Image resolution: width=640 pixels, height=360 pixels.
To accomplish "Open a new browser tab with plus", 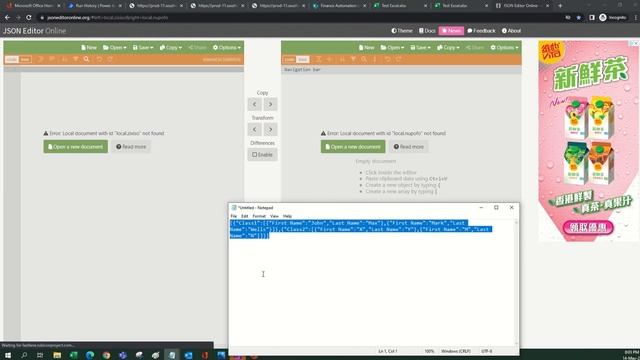I will click(x=560, y=6).
